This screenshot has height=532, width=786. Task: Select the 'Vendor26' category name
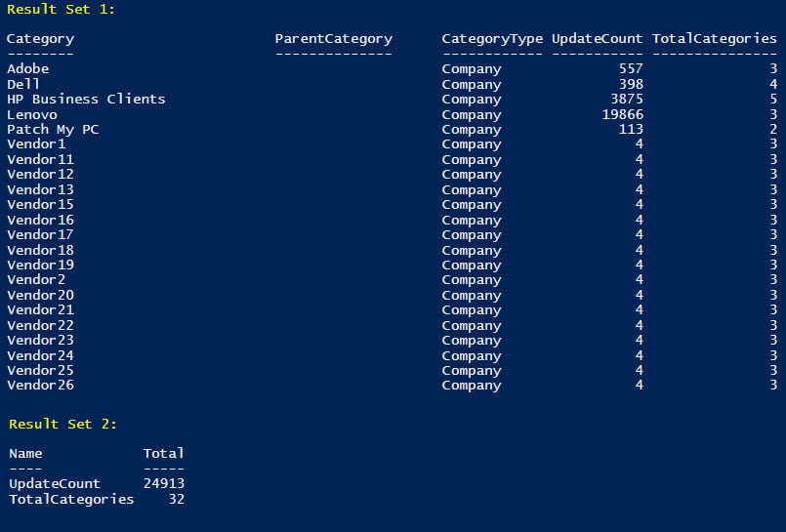40,386
